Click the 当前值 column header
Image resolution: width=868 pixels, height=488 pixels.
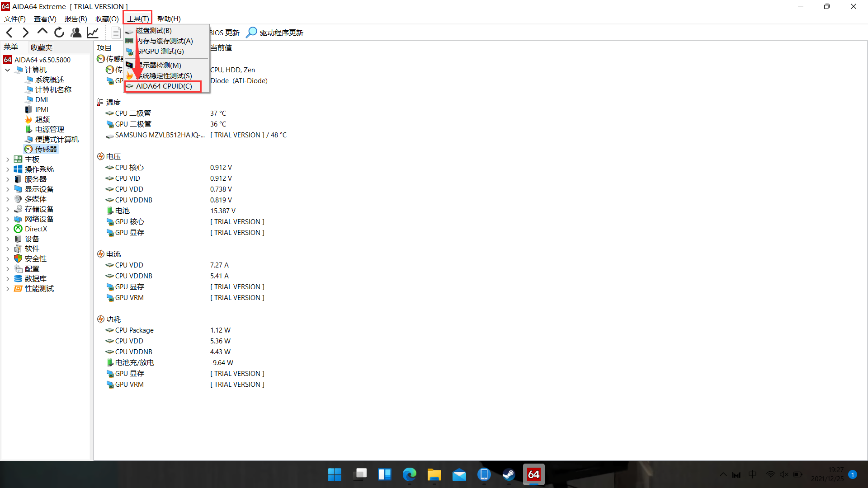point(221,47)
